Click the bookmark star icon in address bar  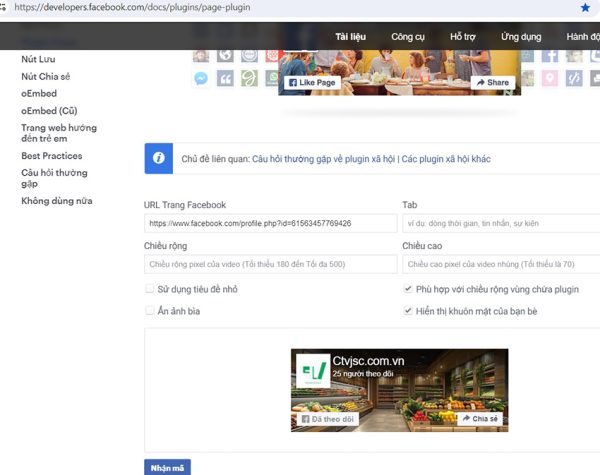coord(585,7)
